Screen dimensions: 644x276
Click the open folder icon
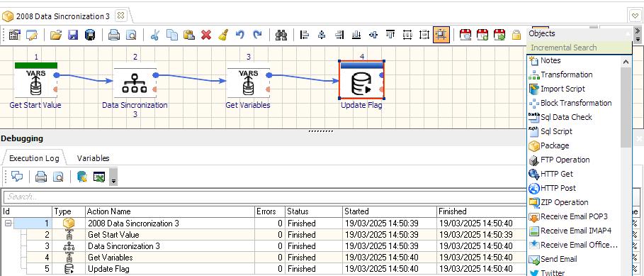point(56,35)
